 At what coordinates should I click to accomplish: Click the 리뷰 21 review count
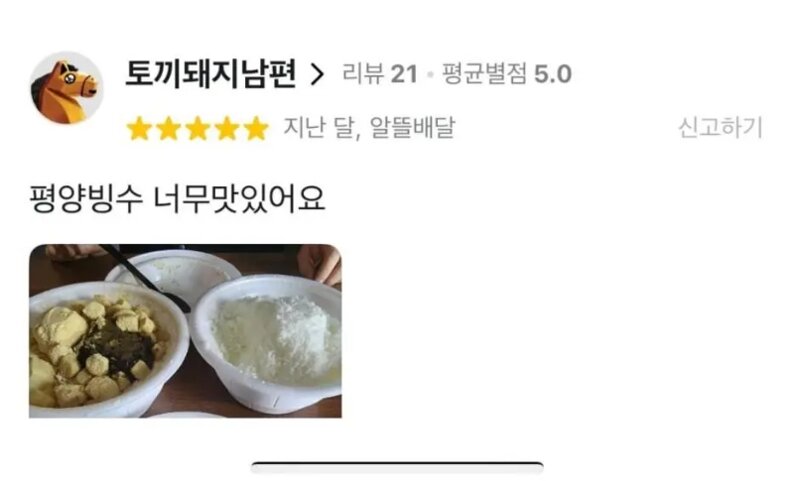(380, 74)
